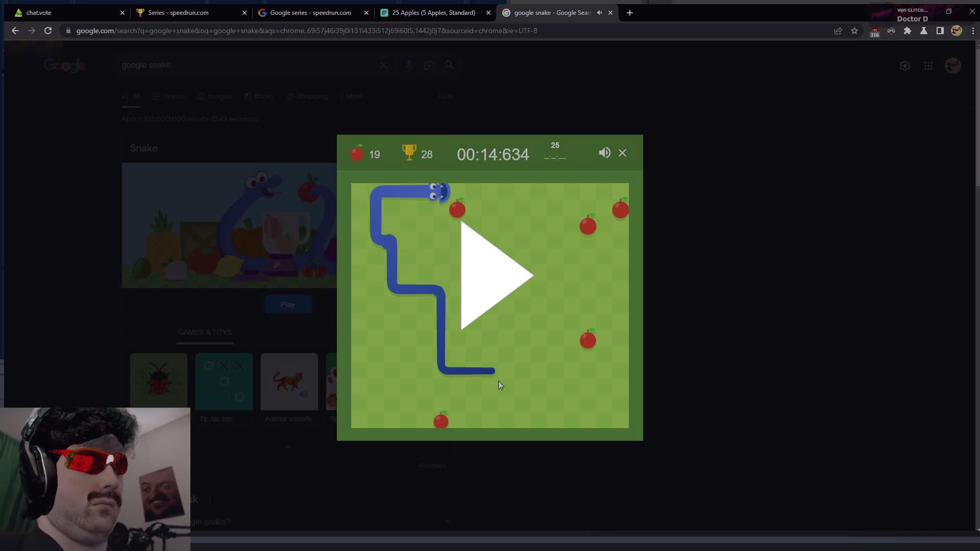Image resolution: width=980 pixels, height=551 pixels.
Task: Click the Google logo
Action: click(x=64, y=65)
